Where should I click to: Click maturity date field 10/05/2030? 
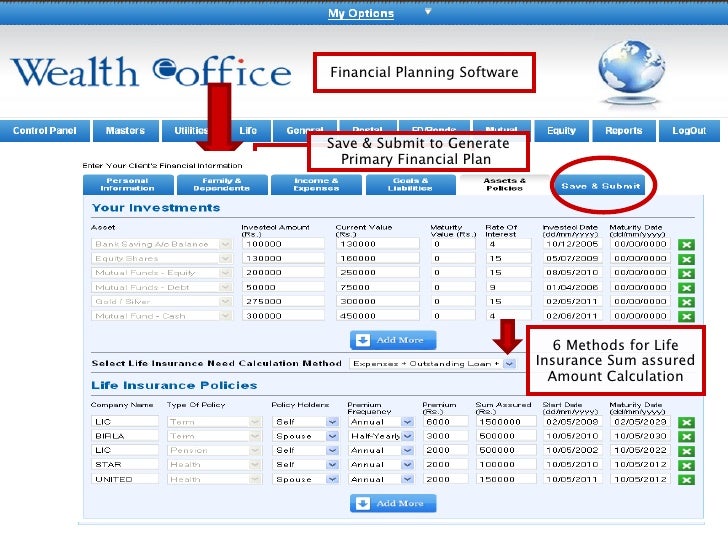[x=640, y=436]
